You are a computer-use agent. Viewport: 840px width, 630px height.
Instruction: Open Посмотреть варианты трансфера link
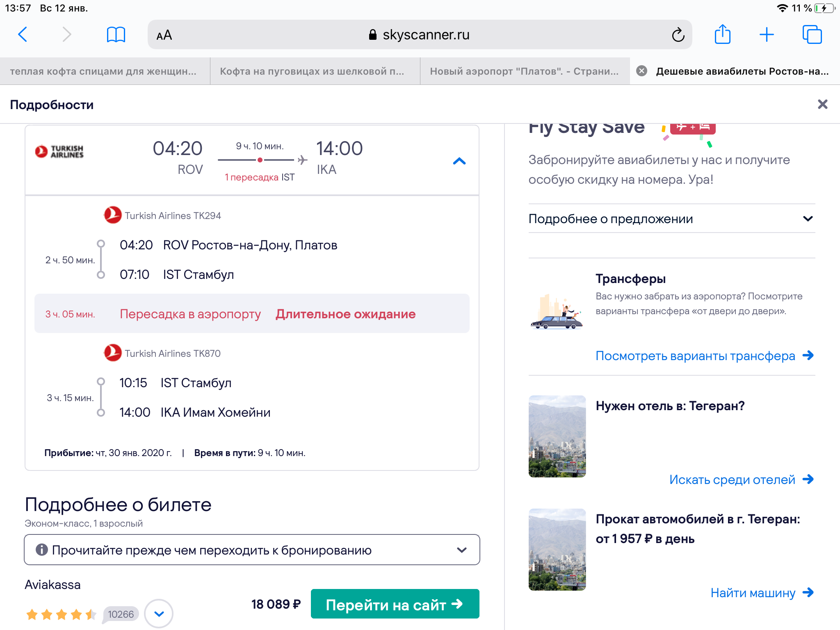[x=704, y=356]
